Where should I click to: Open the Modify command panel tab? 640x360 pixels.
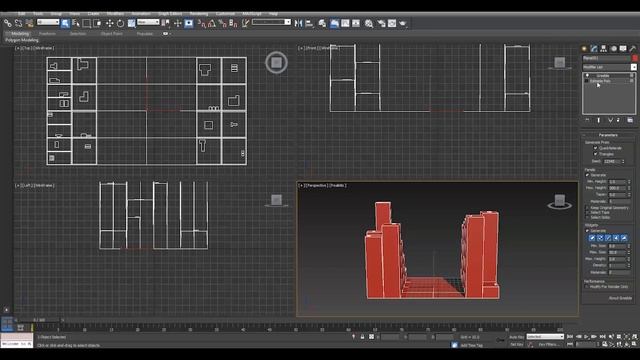[x=594, y=49]
